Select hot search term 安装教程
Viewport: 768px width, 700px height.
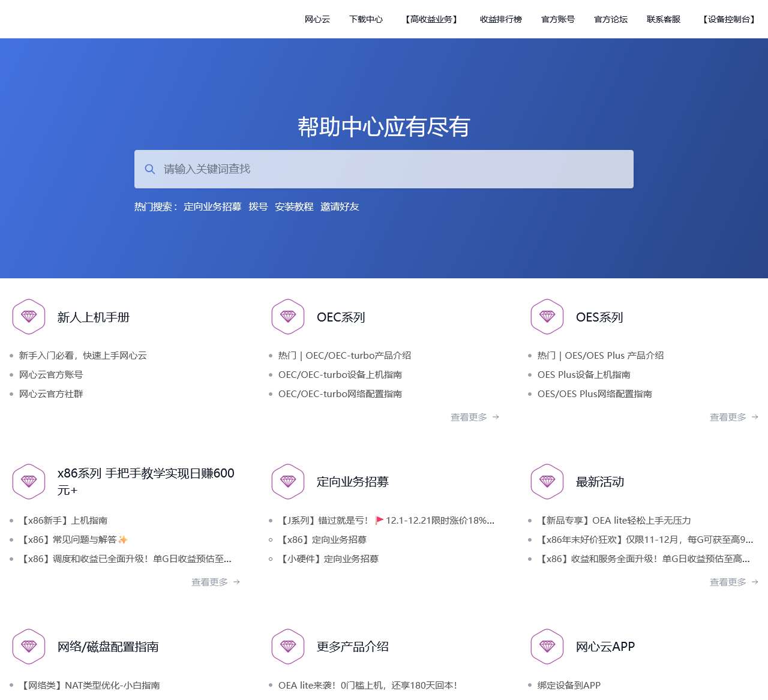(x=294, y=207)
